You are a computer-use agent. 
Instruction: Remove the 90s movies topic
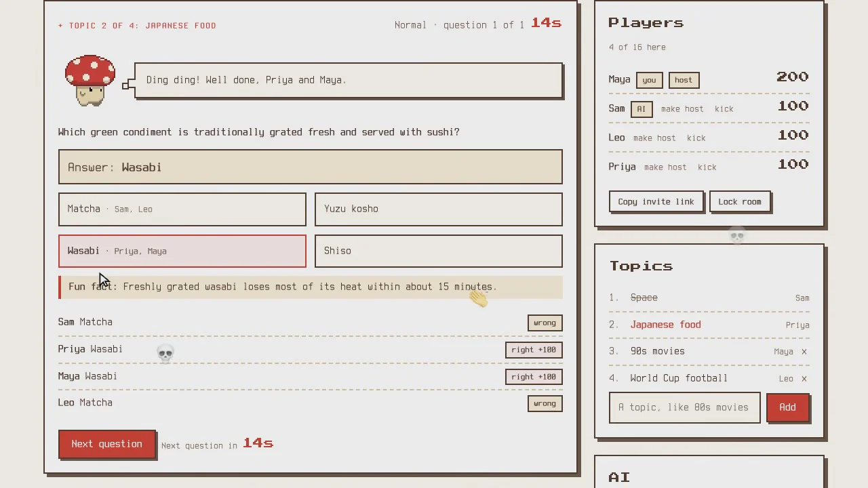804,352
